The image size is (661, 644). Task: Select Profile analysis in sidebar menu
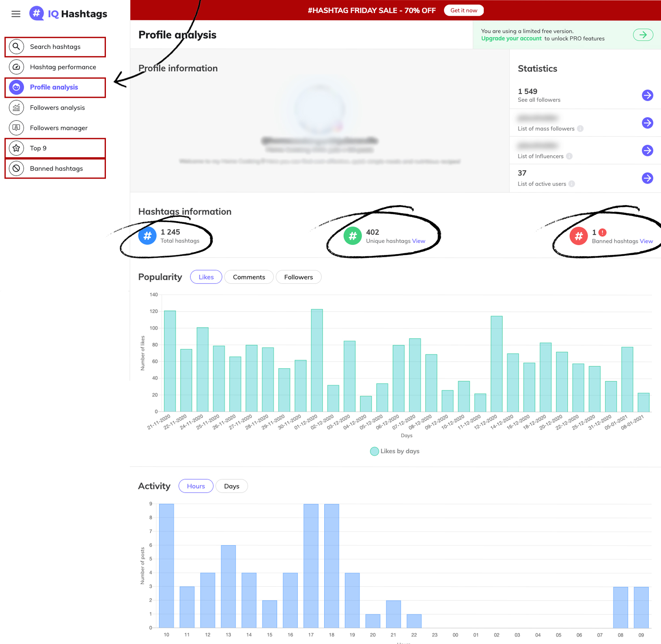54,87
